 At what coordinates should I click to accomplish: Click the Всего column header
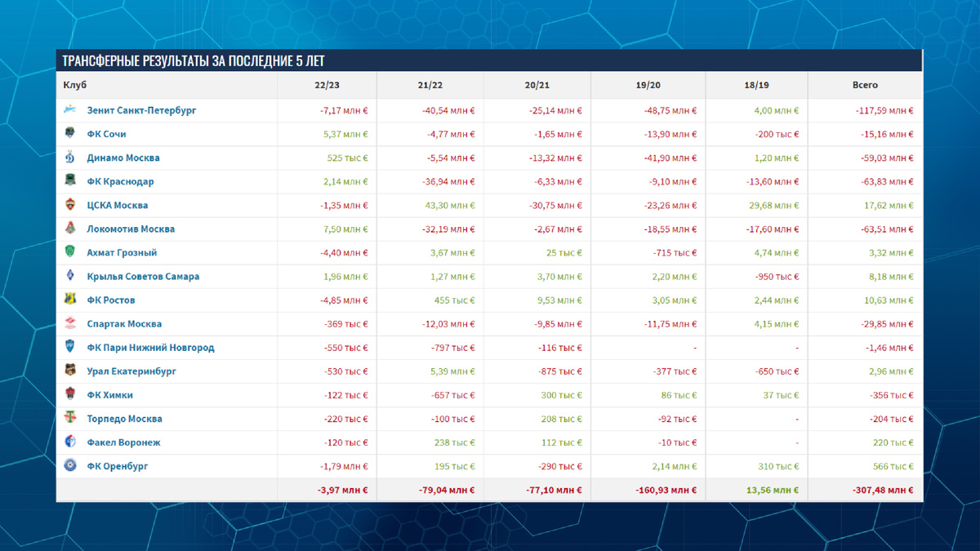[x=865, y=85]
